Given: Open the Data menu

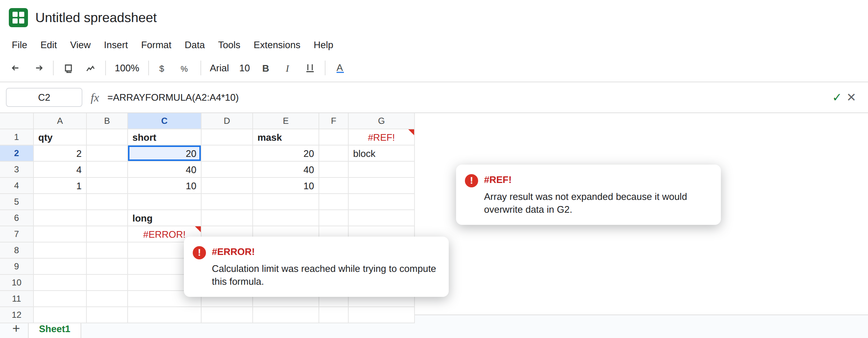Looking at the screenshot, I should (195, 45).
